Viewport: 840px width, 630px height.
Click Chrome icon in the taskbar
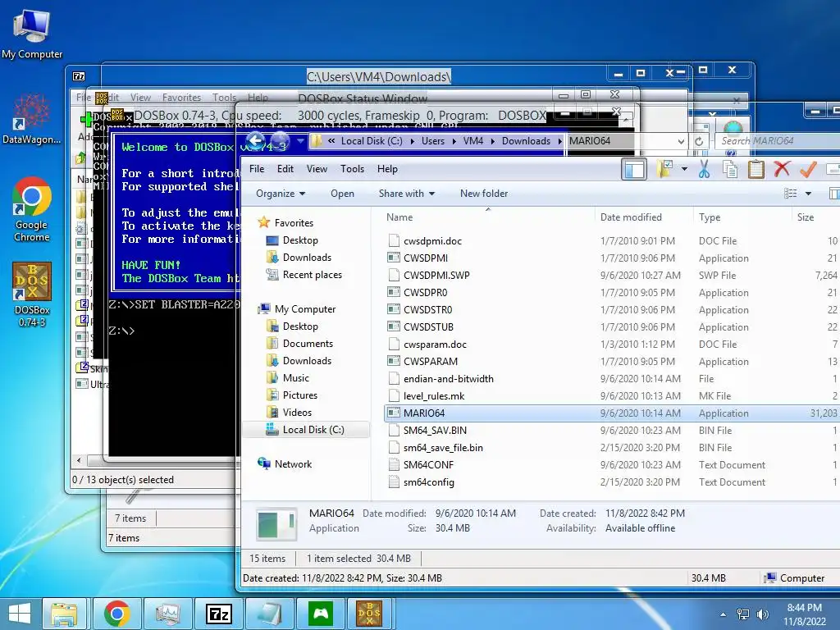117,614
